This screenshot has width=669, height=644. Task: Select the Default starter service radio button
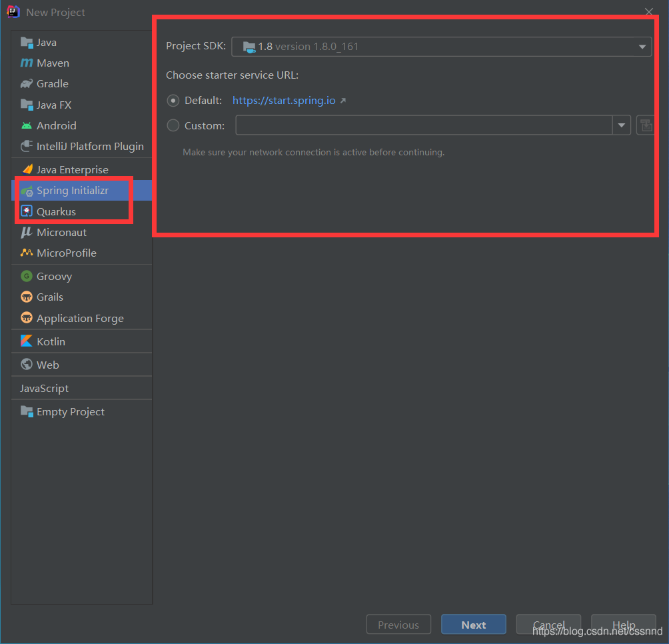tap(173, 101)
